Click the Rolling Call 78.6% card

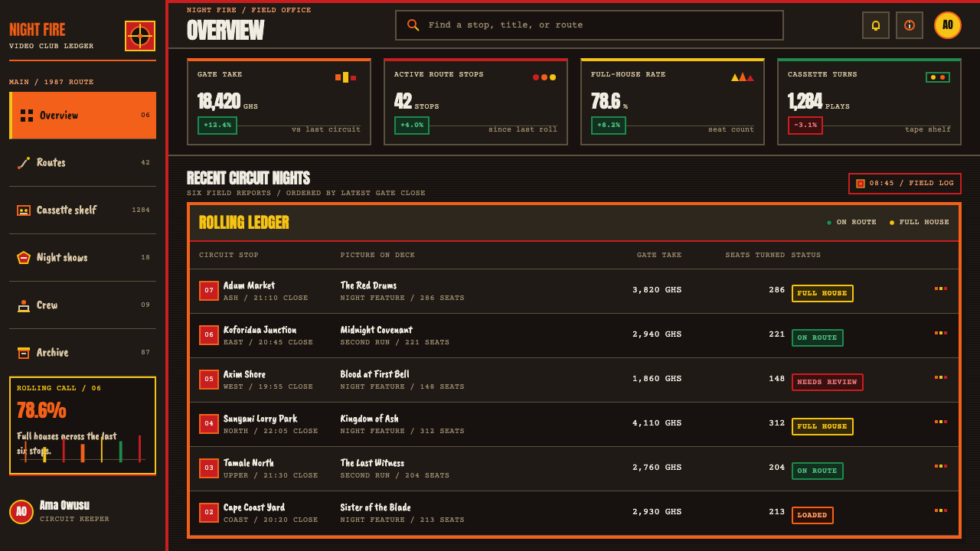click(83, 425)
